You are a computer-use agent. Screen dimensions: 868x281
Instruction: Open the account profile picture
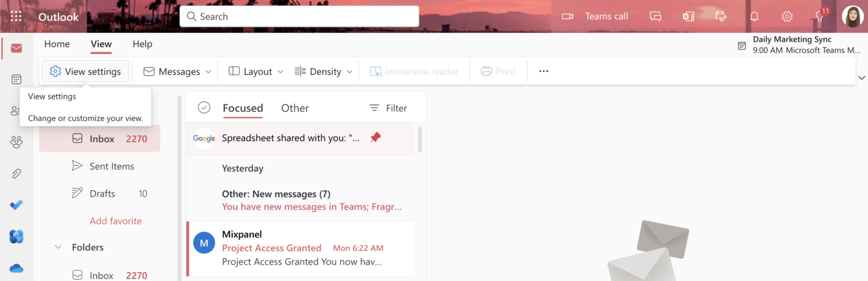(x=853, y=16)
